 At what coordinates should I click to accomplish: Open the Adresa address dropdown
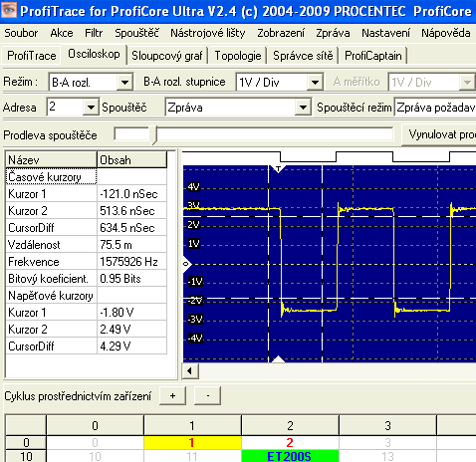click(x=91, y=108)
